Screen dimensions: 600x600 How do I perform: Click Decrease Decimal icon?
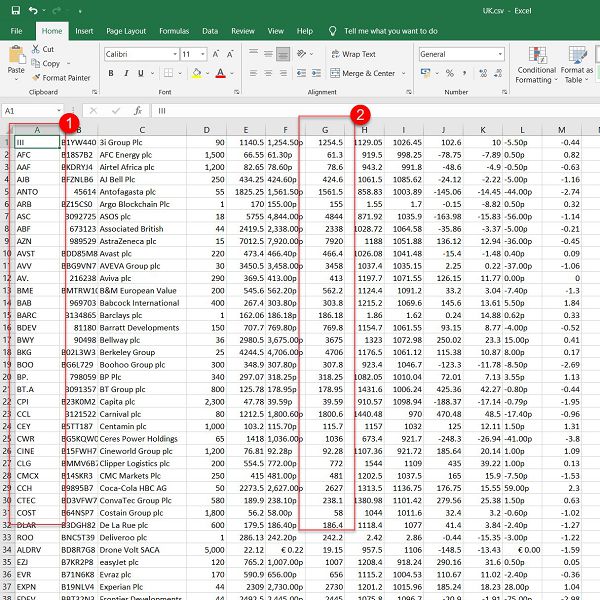tap(498, 73)
